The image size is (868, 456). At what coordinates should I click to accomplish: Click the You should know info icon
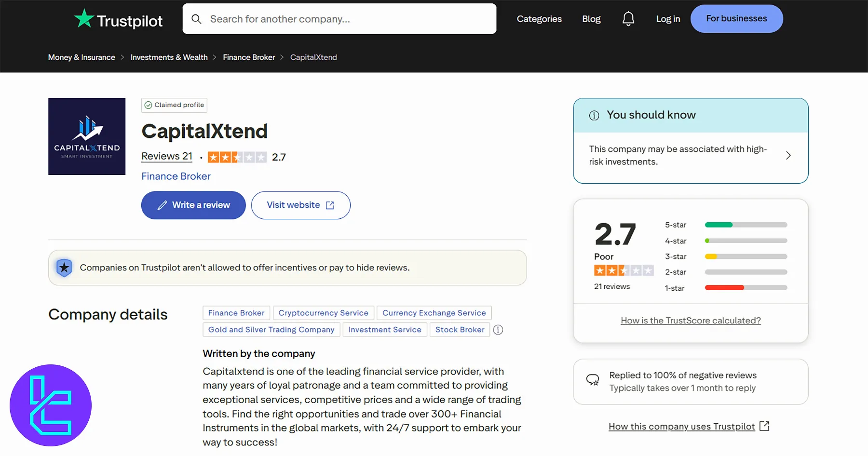click(594, 115)
